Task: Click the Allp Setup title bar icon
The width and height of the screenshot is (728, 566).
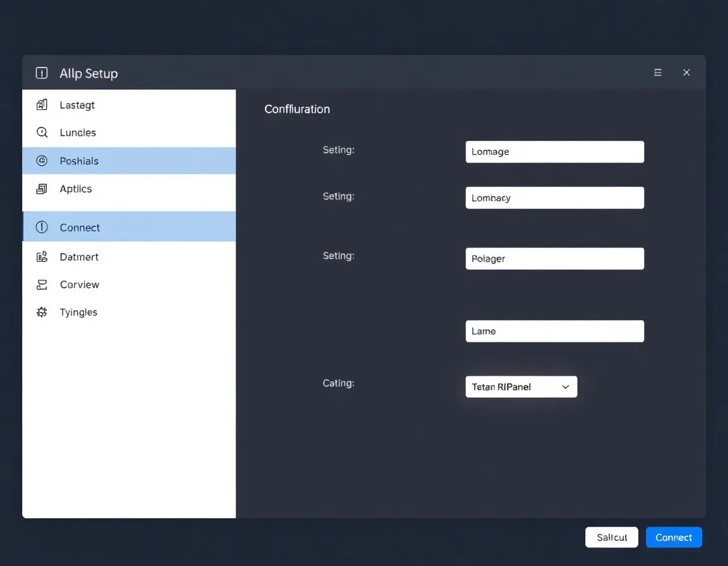Action: (41, 73)
